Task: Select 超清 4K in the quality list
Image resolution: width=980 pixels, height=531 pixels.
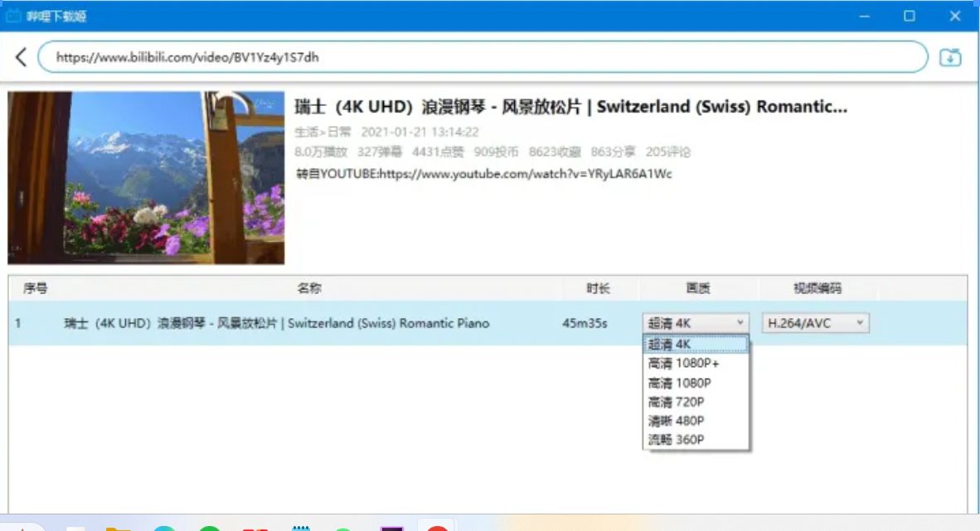Action: (696, 345)
